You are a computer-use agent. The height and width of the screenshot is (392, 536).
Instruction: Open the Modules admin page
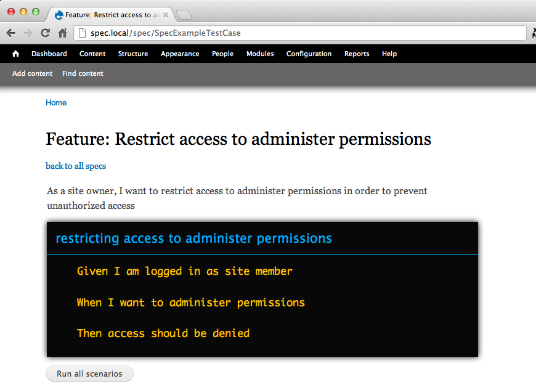click(x=260, y=54)
